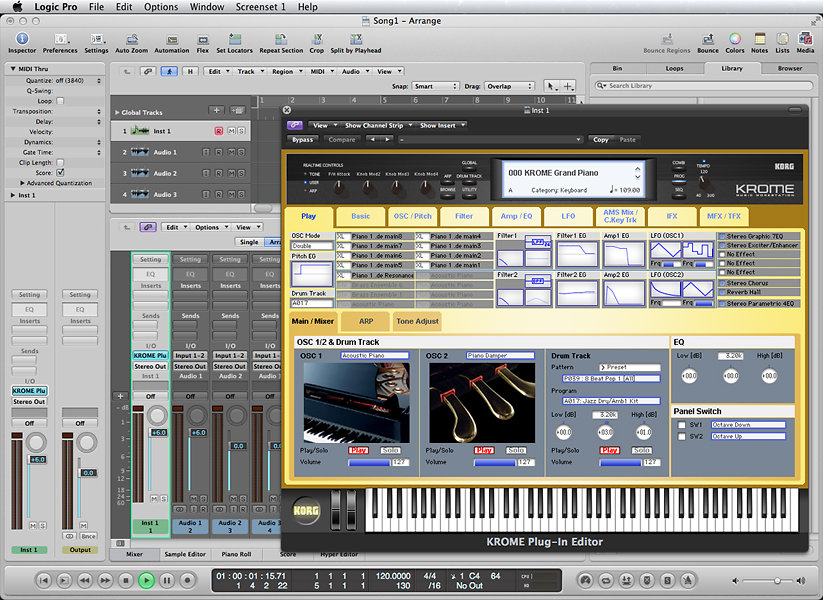The image size is (823, 600).
Task: Open the Region menu in the Arrange area
Action: point(287,71)
